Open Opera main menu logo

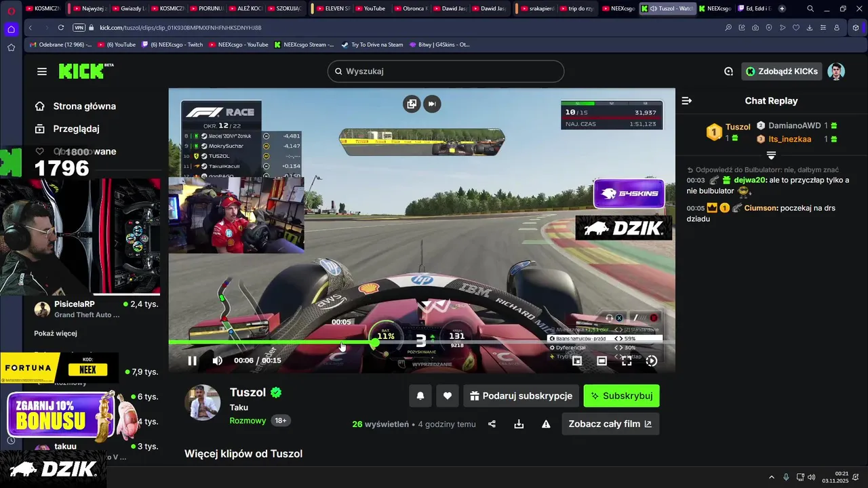pos(11,10)
